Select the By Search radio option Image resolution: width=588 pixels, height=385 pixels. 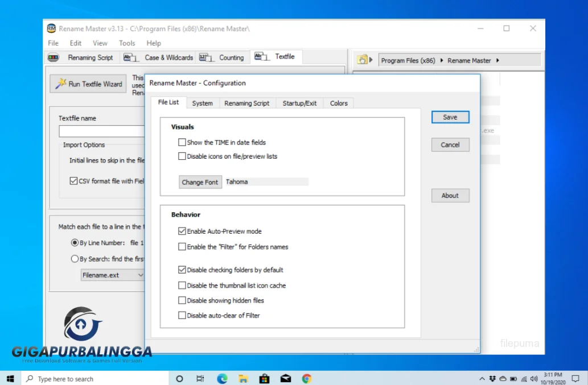click(x=75, y=259)
